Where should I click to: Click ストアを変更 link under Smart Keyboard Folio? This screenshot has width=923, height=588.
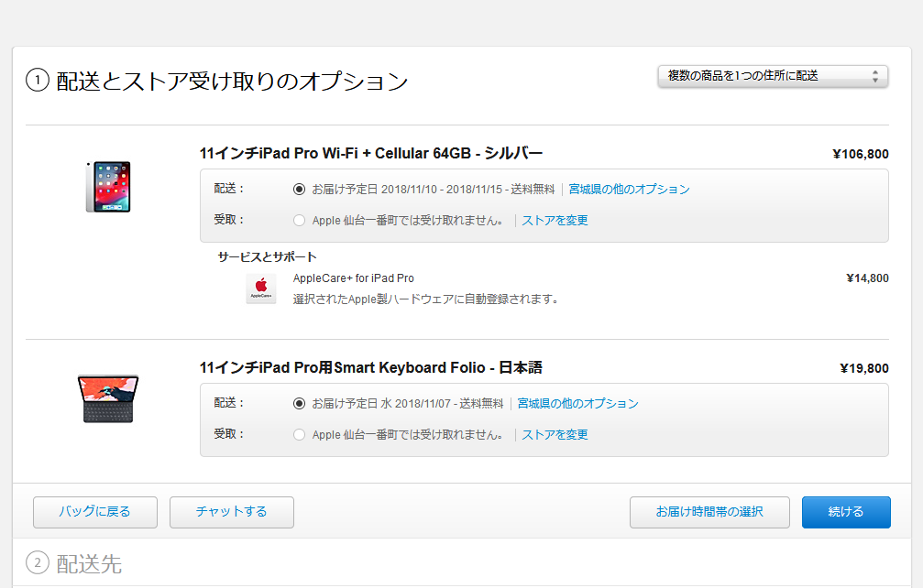click(x=555, y=434)
